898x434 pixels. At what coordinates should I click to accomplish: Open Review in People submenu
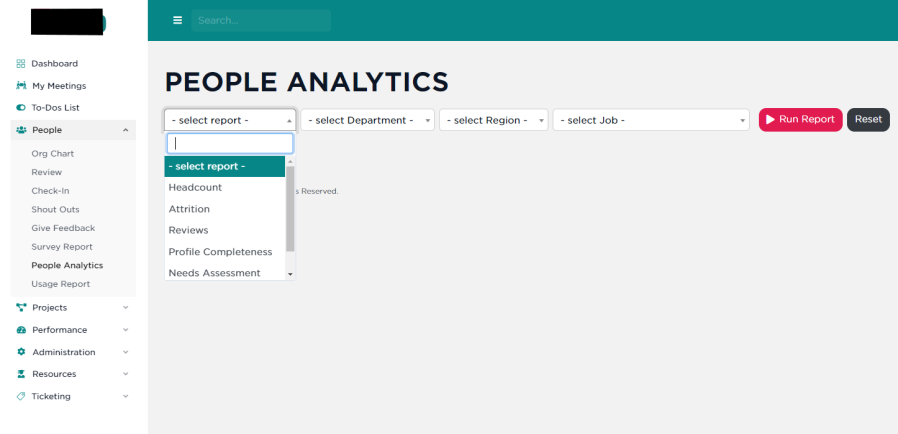(46, 172)
